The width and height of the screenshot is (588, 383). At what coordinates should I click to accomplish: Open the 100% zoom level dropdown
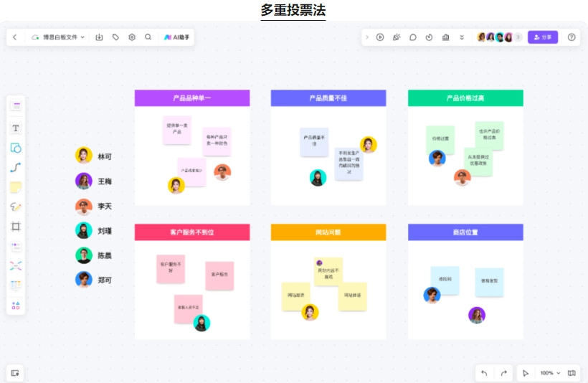coord(551,373)
